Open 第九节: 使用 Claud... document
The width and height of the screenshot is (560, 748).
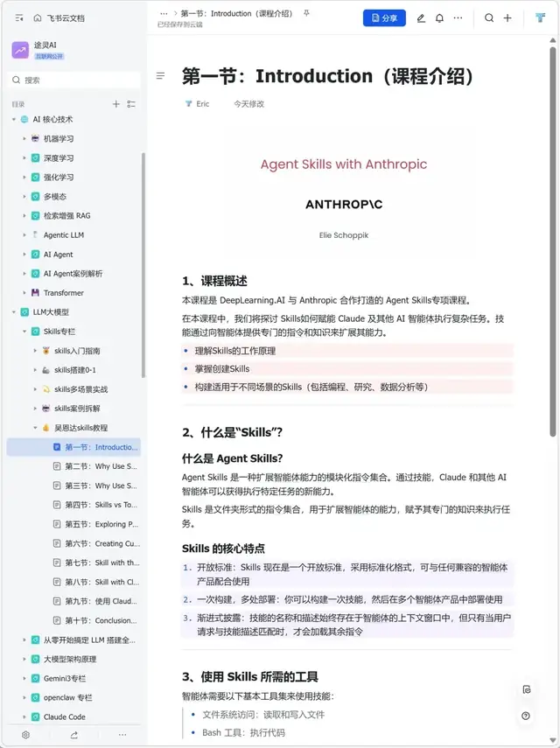101,601
